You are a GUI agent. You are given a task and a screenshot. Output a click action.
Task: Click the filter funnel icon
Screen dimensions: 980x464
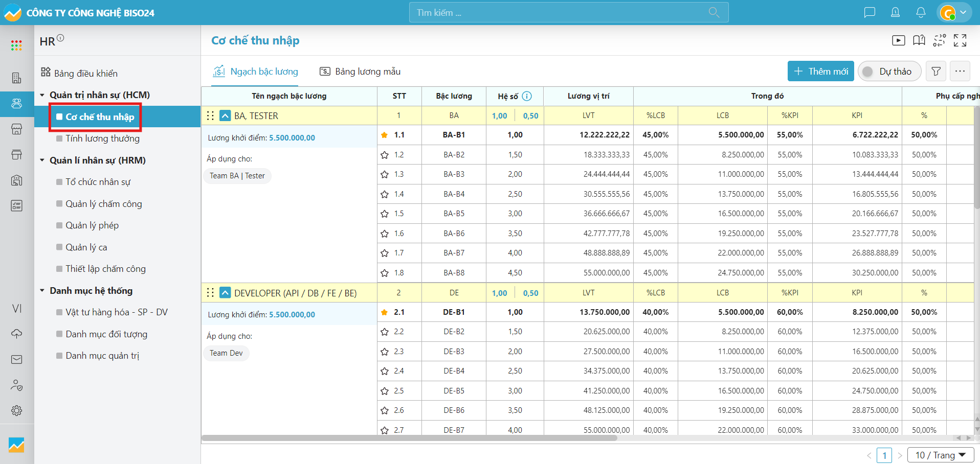pos(936,72)
